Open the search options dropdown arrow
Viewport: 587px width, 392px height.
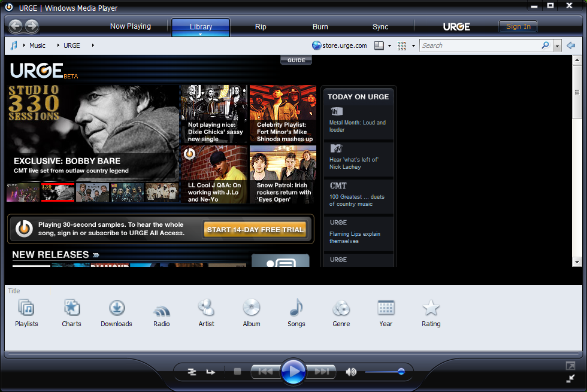click(x=558, y=45)
